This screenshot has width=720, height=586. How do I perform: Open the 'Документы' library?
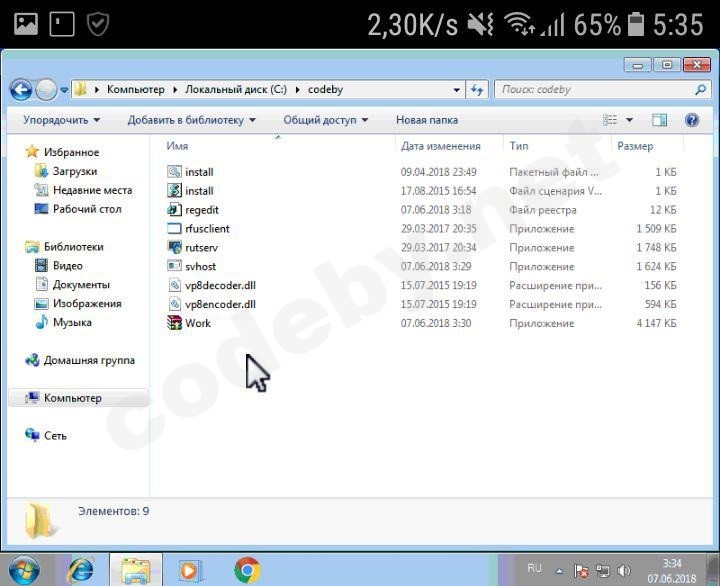click(73, 284)
